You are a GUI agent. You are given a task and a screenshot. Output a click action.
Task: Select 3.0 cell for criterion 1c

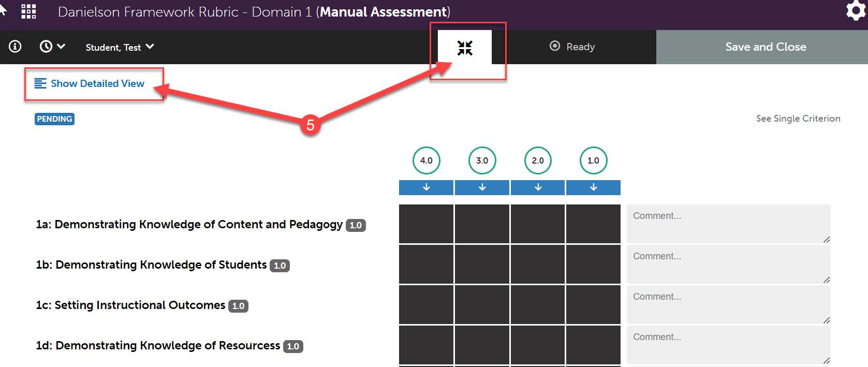click(482, 304)
